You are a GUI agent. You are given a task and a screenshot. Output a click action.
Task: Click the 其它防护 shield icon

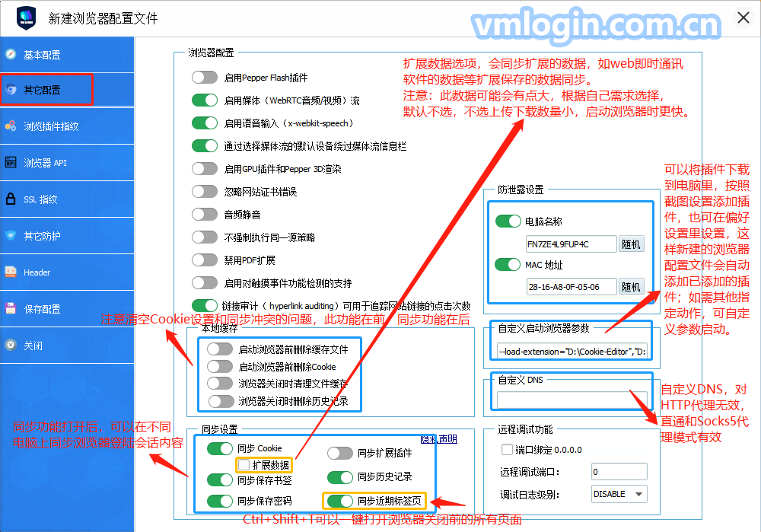point(11,236)
